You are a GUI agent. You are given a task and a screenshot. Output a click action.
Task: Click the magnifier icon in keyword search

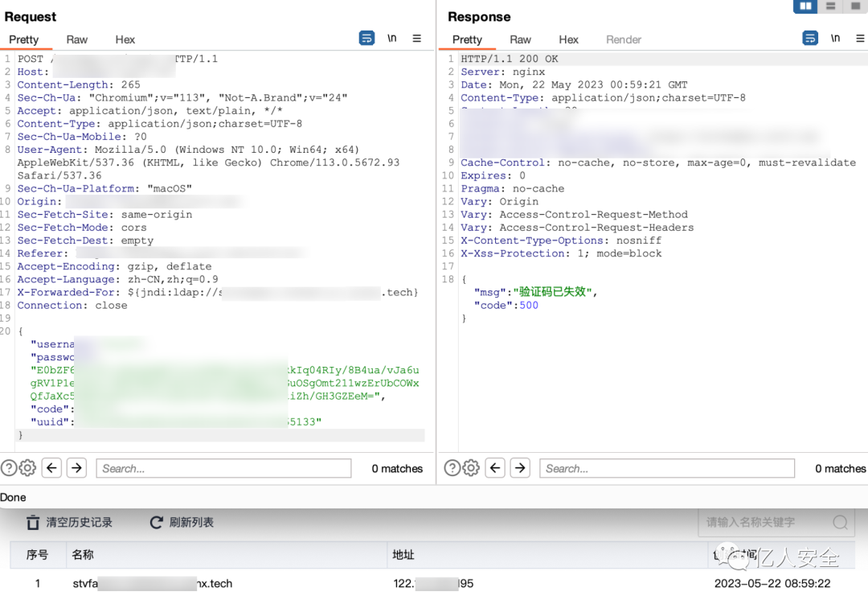coord(840,522)
